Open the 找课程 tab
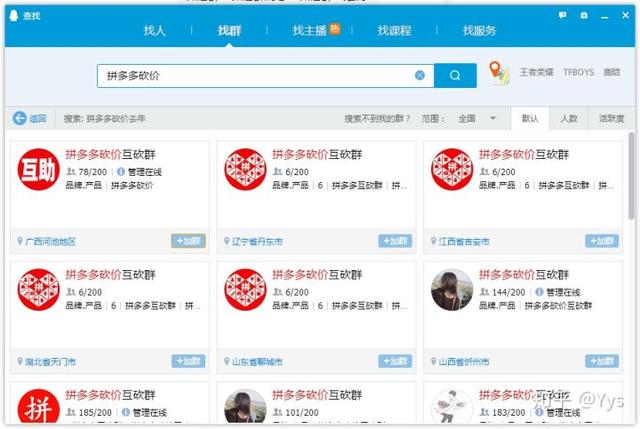 click(x=394, y=31)
